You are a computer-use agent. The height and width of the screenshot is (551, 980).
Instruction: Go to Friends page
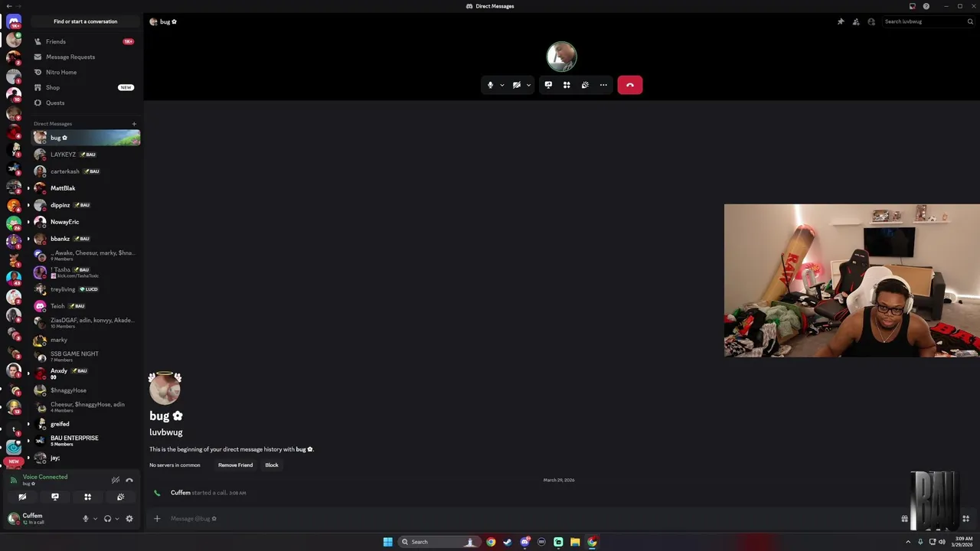click(x=85, y=41)
